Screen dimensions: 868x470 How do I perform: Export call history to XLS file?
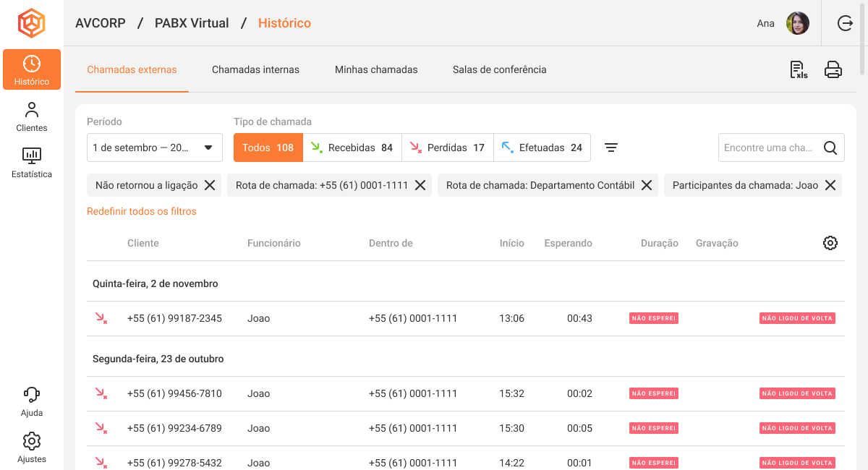(799, 69)
